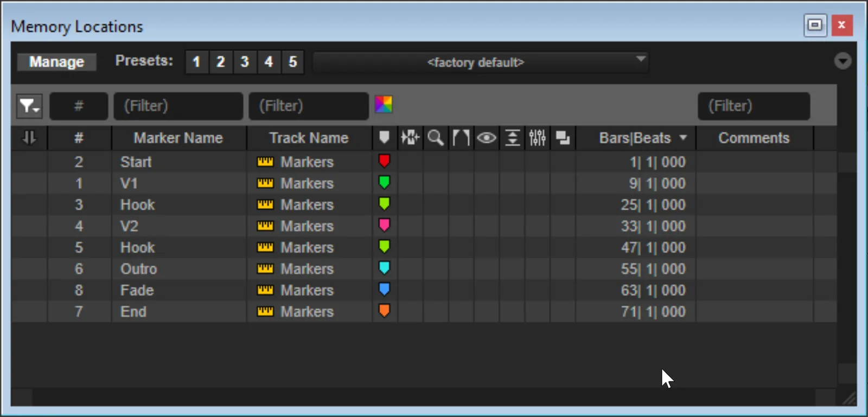Click the track visibility eye column header
The image size is (868, 417).
487,138
